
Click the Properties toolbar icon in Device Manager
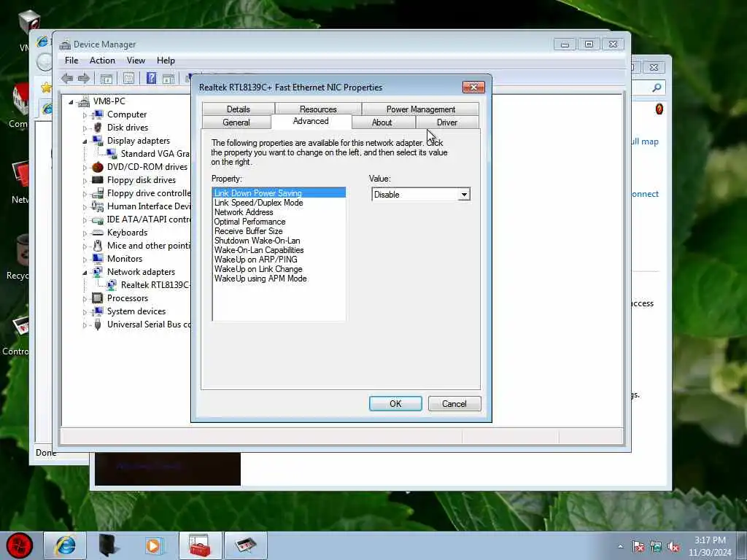pos(128,79)
